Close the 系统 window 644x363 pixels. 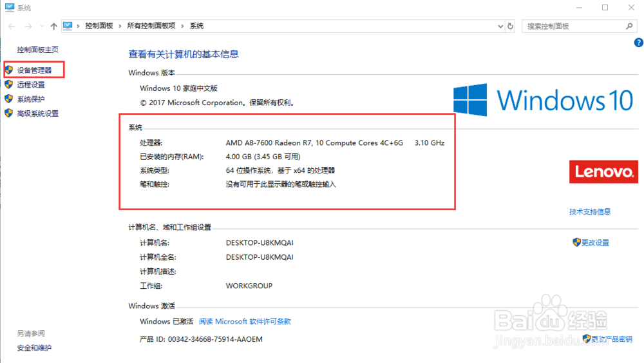click(x=631, y=7)
